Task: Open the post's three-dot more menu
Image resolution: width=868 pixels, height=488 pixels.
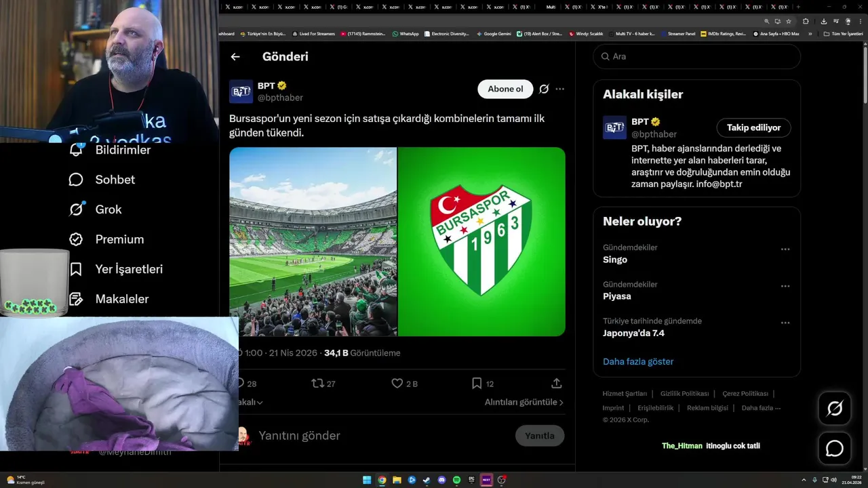Action: pos(559,89)
